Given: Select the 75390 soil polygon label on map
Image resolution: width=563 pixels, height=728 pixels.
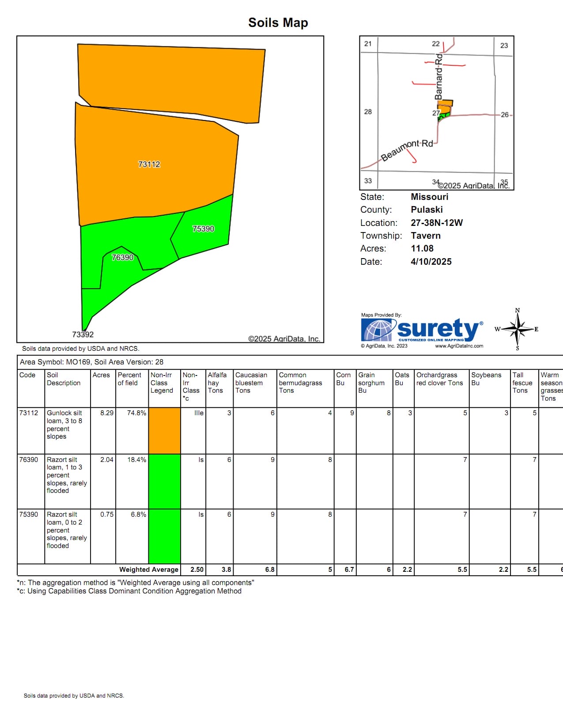Looking at the screenshot, I should 203,229.
